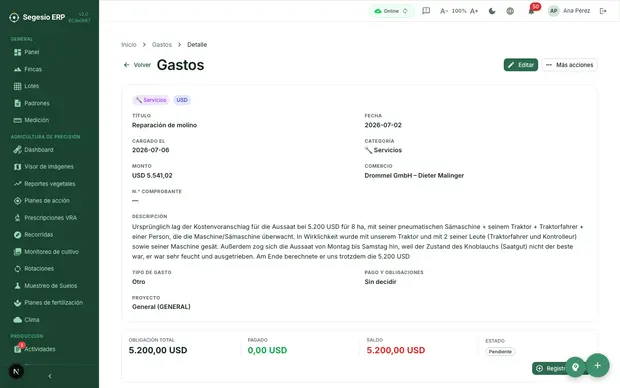
Task: Click the USD currency tag
Action: click(182, 100)
